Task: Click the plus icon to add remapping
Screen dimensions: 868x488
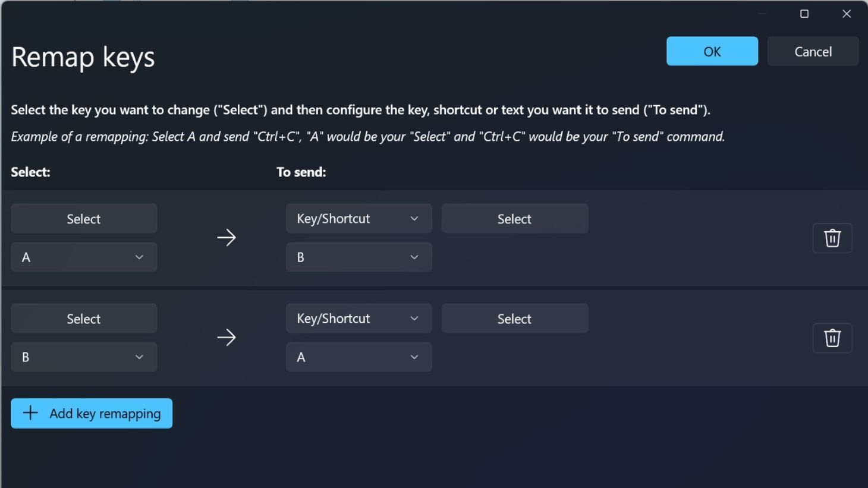Action: (30, 413)
